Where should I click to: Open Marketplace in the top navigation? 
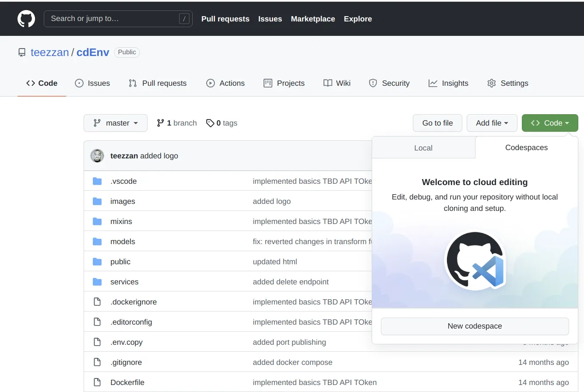pos(313,19)
